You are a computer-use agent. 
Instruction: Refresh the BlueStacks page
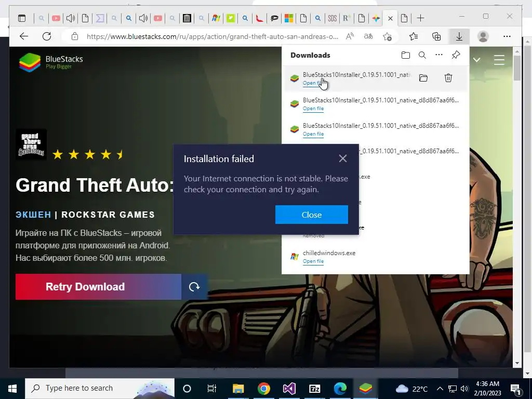click(47, 36)
